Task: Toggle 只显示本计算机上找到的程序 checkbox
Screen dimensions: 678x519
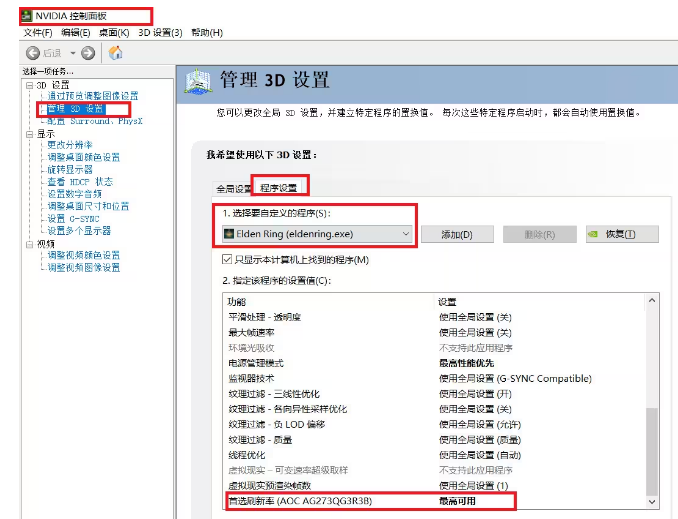Action: [x=228, y=260]
